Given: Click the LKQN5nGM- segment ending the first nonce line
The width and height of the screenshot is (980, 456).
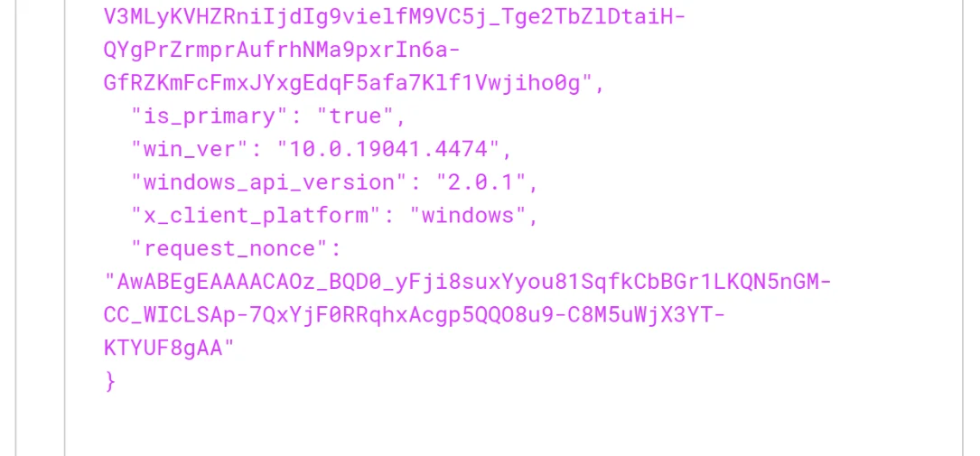Looking at the screenshot, I should click(x=772, y=283).
